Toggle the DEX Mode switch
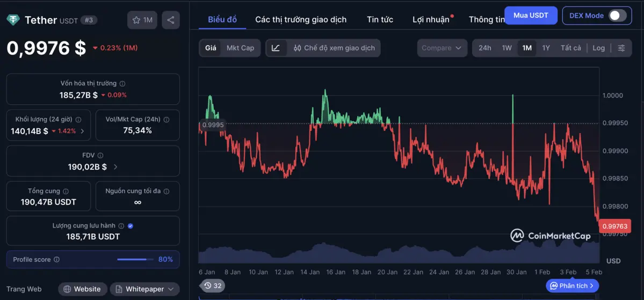This screenshot has height=300, width=644. click(x=617, y=16)
